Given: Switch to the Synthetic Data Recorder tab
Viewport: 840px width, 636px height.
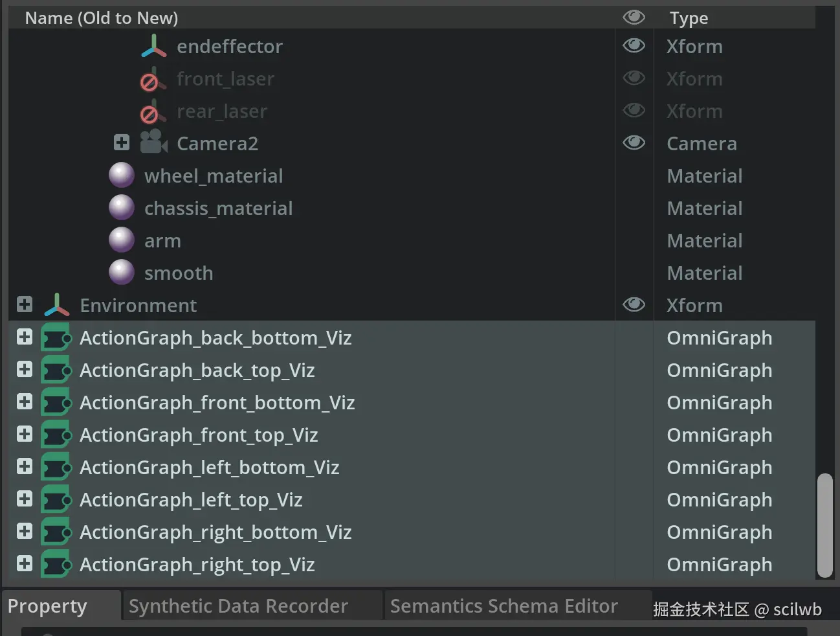Looking at the screenshot, I should 238,606.
